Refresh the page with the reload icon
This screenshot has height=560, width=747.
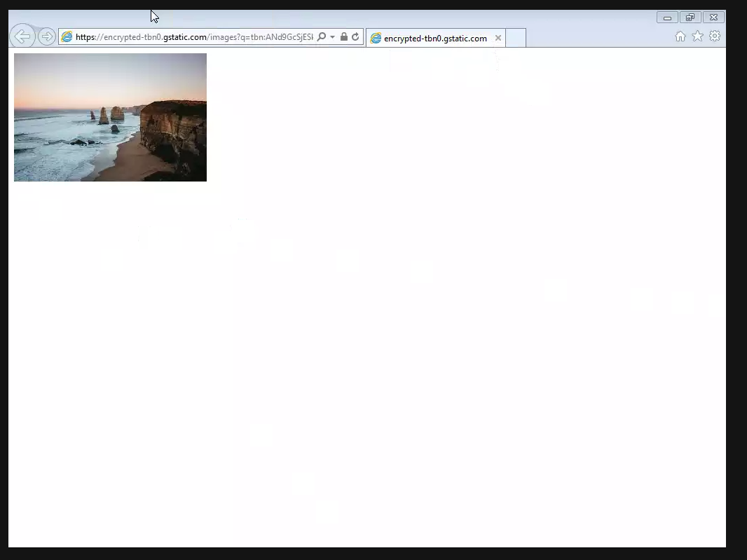[355, 36]
